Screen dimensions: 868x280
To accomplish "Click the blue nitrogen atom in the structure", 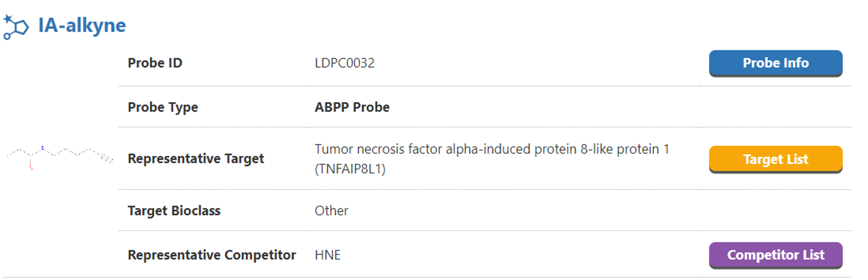I will [x=43, y=147].
